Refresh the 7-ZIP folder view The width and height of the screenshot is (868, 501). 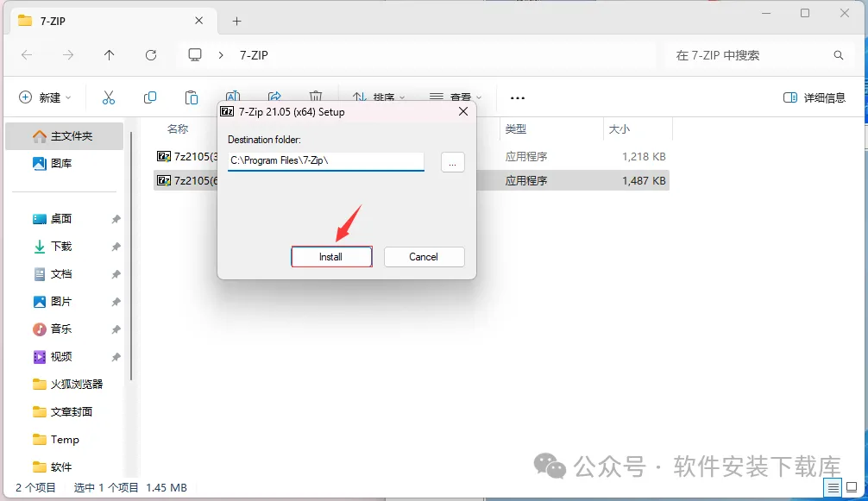[151, 54]
